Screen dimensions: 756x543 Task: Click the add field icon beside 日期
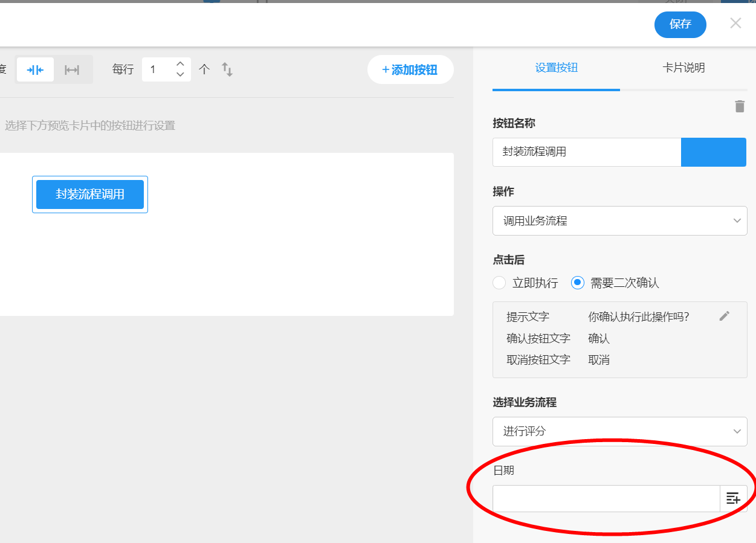pos(733,498)
